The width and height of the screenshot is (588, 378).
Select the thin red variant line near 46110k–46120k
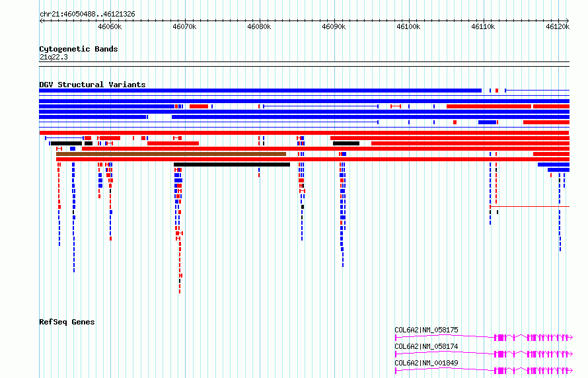tap(529, 207)
